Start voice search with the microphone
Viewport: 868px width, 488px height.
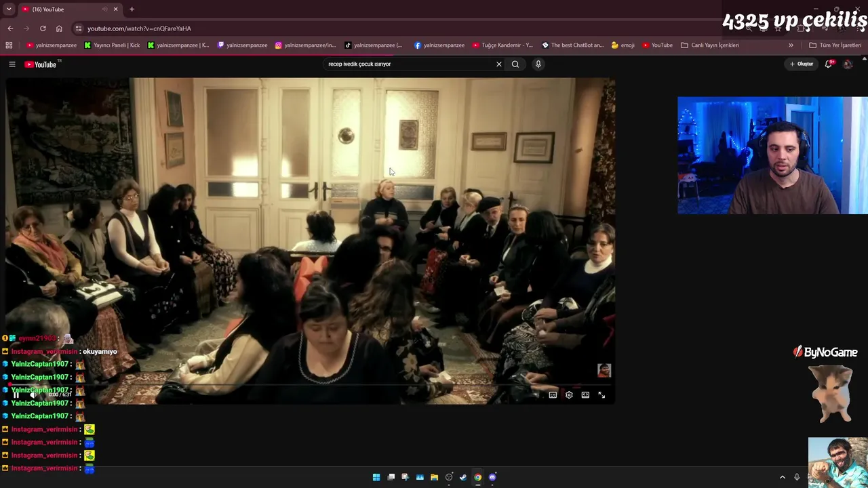pos(538,64)
